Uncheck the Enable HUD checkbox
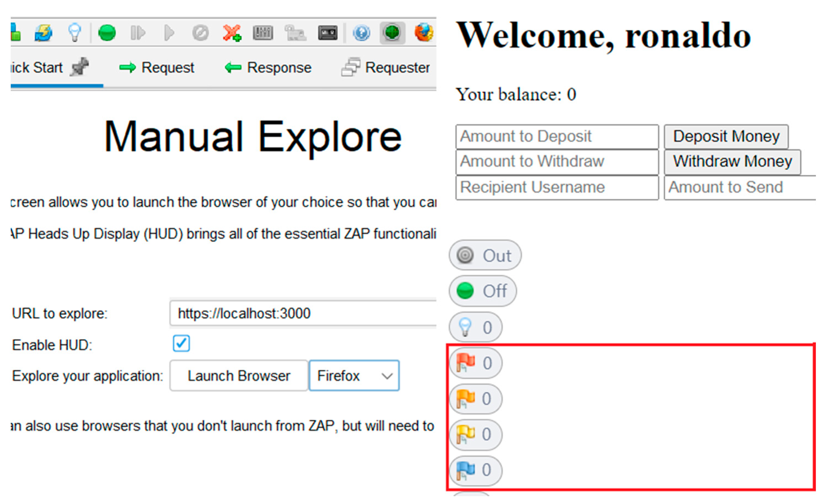 181,343
